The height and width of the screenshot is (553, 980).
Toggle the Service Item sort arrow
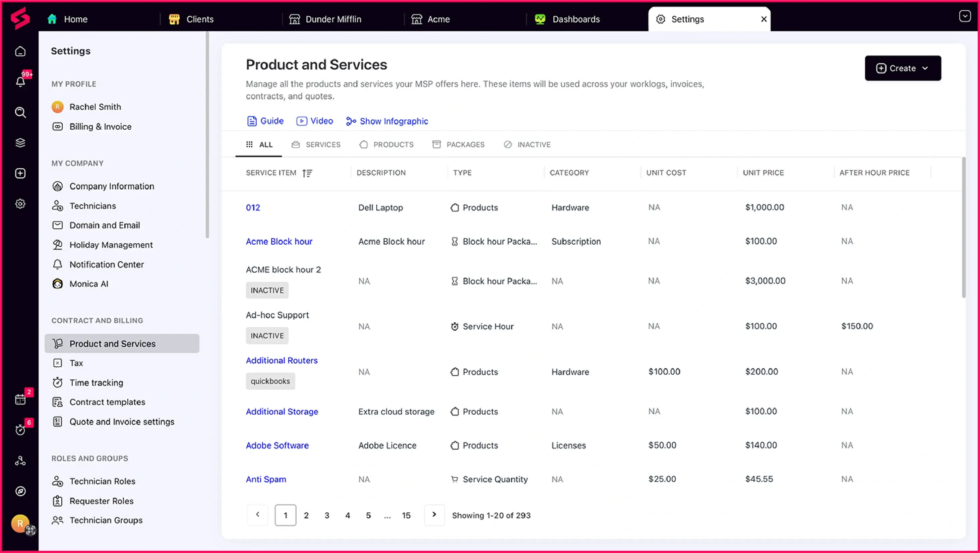(307, 173)
